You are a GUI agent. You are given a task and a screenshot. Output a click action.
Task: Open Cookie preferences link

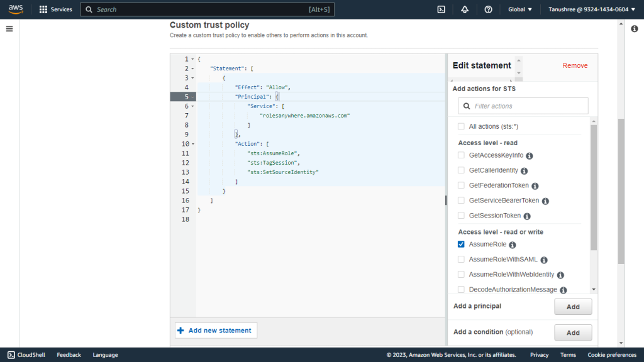(611, 354)
